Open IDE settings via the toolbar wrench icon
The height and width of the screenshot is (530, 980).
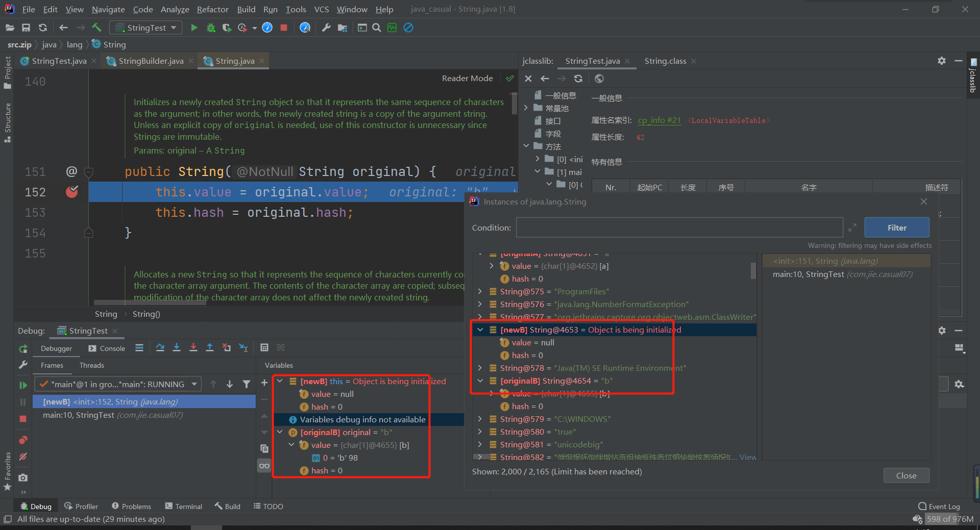[326, 28]
